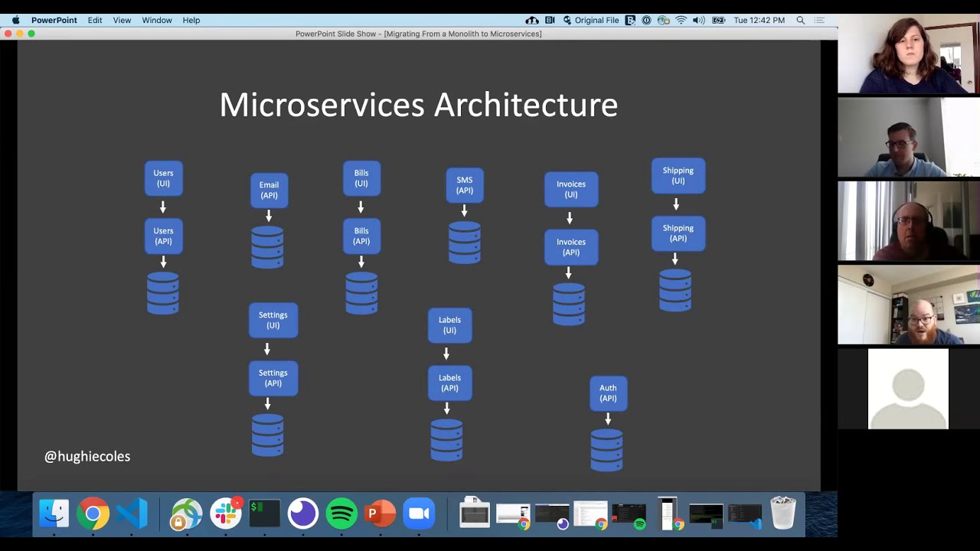Open Slack with the notification badge
Image resolution: width=980 pixels, height=551 pixels.
[x=226, y=514]
